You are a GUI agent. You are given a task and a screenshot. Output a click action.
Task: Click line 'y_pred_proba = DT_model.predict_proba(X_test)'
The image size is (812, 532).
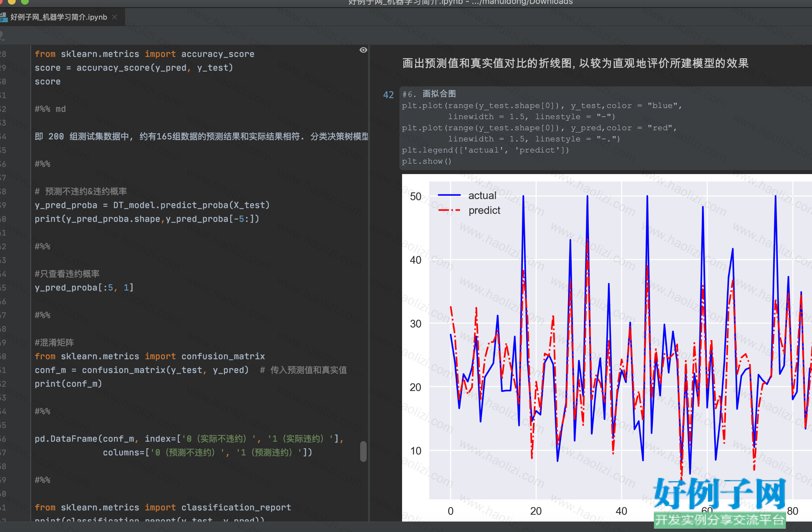[x=152, y=205]
